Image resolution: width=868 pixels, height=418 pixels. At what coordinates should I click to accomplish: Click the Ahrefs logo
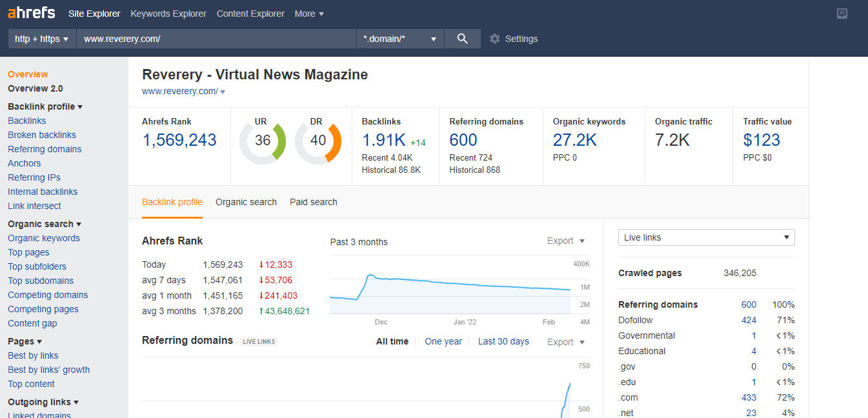[x=31, y=14]
